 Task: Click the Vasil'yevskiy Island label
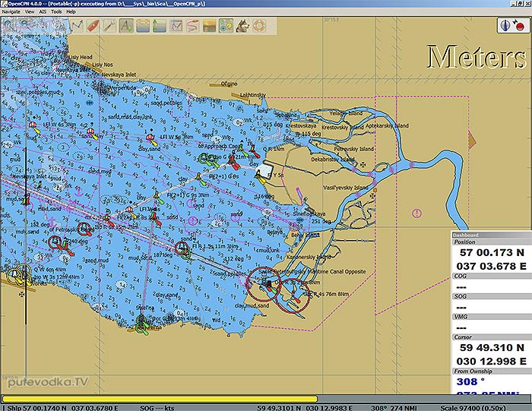pos(345,188)
